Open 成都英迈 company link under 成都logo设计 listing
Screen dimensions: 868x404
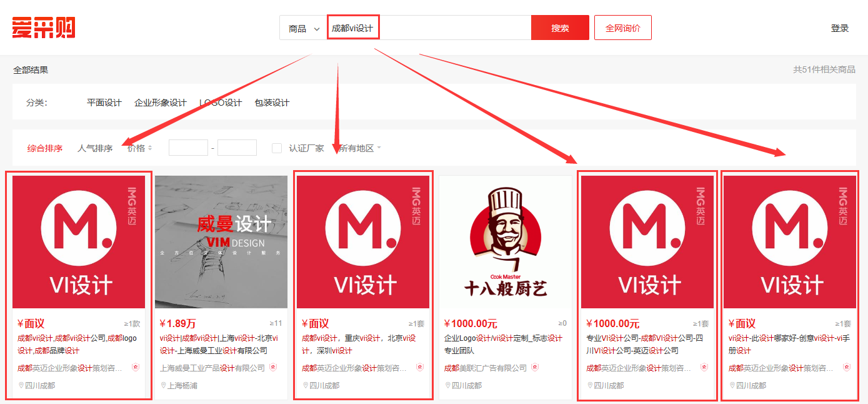(x=70, y=368)
